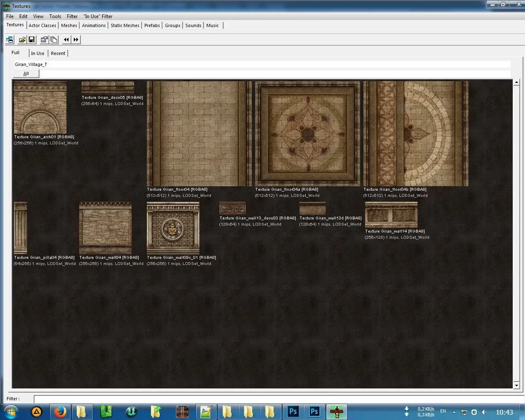Go to previous group with rewind arrows

point(66,39)
